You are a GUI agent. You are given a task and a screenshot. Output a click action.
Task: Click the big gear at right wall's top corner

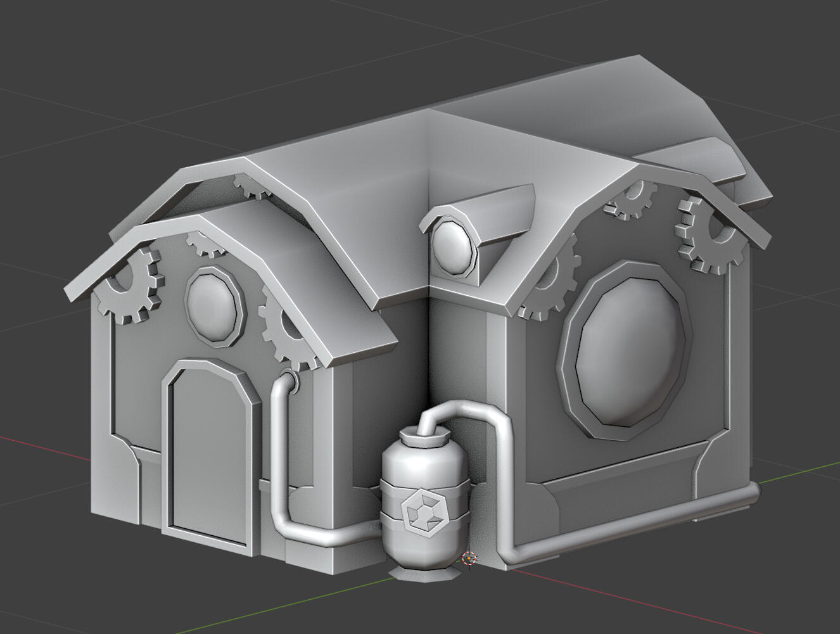point(705,234)
